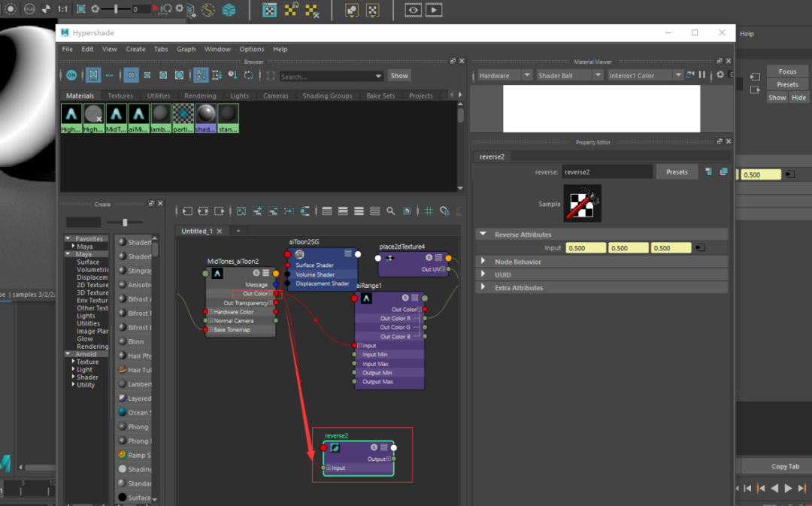This screenshot has height=506, width=812.
Task: Select the large swatches size button
Action: click(x=163, y=76)
